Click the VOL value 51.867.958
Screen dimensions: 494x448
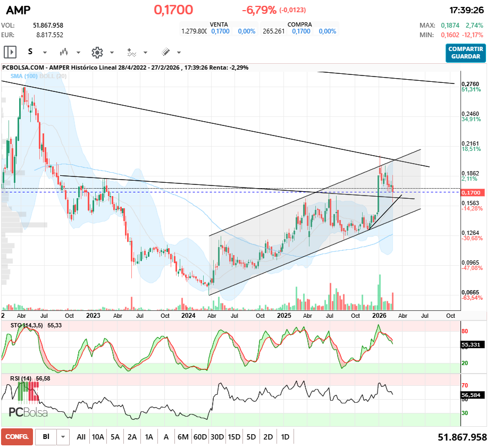(48, 25)
